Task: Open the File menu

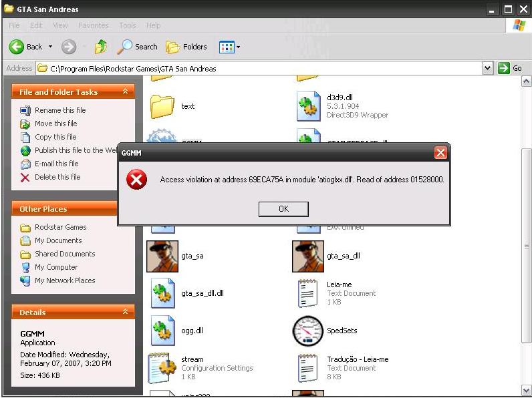Action: point(14,25)
